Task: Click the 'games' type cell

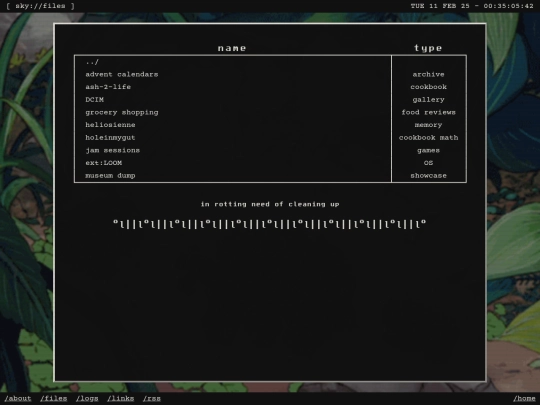Action: point(428,150)
